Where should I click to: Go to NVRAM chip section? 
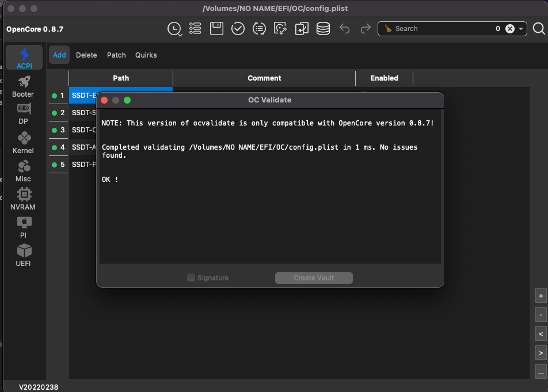tap(23, 199)
